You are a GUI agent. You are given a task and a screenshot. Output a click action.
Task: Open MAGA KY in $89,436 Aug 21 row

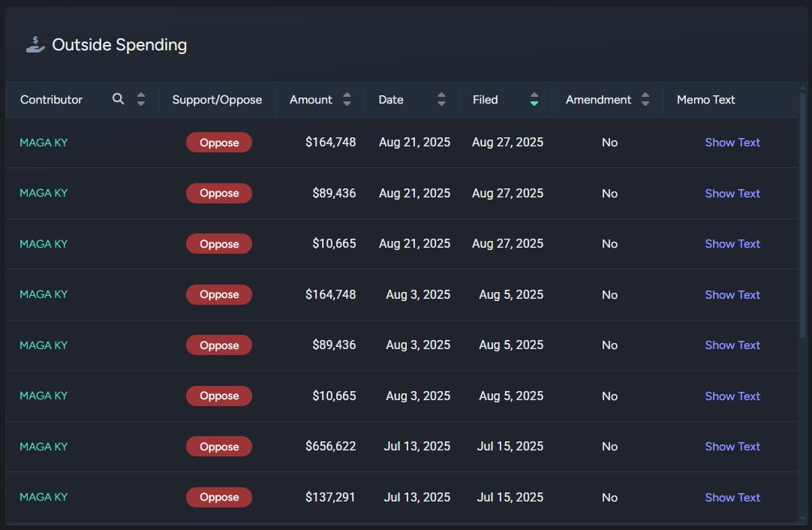[x=44, y=193]
